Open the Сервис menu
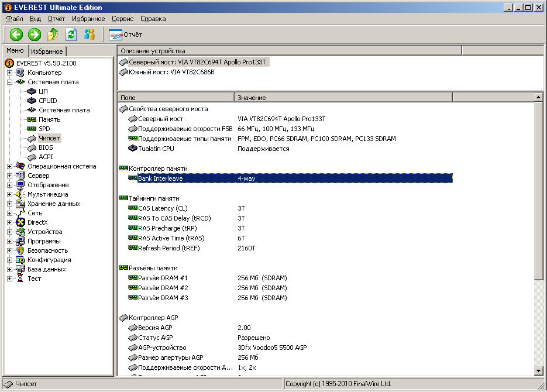 click(122, 19)
